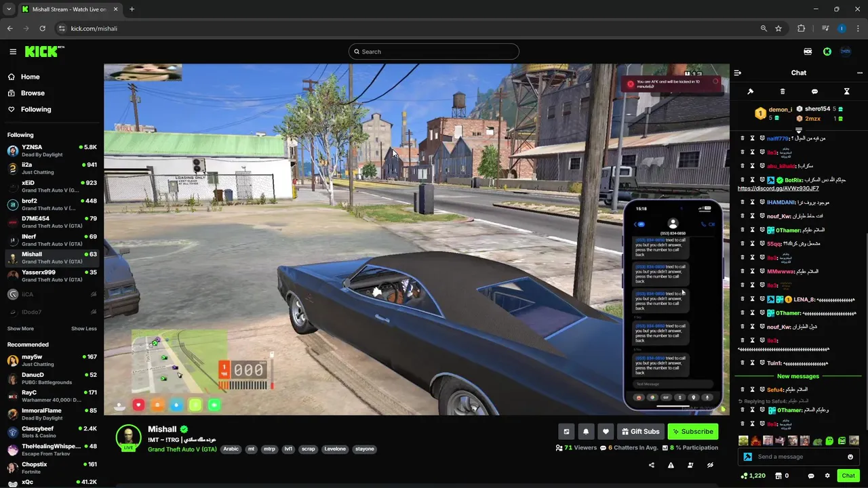Open demon_i in gift leaderboard

(774, 113)
